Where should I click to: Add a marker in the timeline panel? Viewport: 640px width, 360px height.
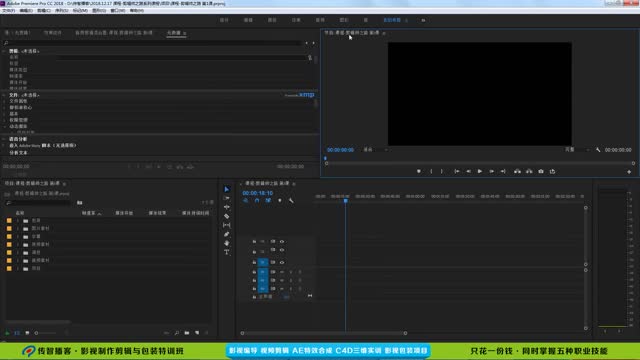pos(280,200)
